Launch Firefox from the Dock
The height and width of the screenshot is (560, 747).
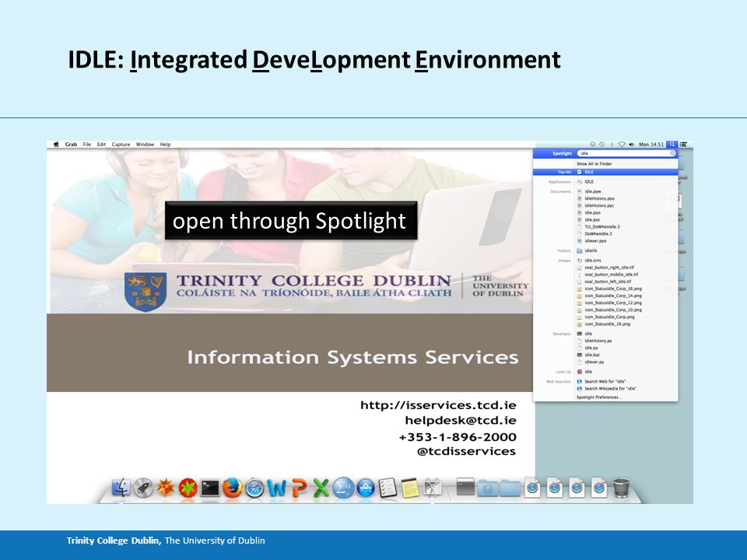(232, 488)
